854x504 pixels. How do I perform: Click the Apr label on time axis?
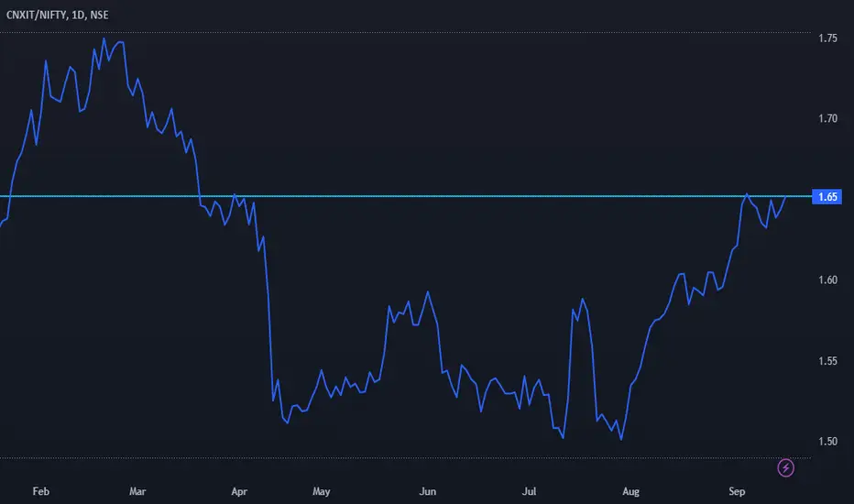pyautogui.click(x=239, y=491)
